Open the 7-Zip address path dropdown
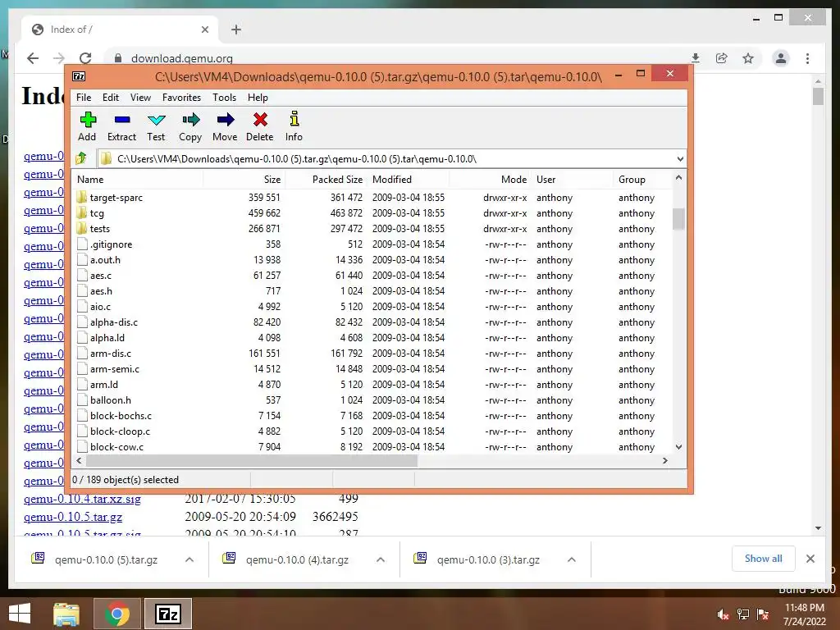This screenshot has height=630, width=840. click(x=680, y=159)
